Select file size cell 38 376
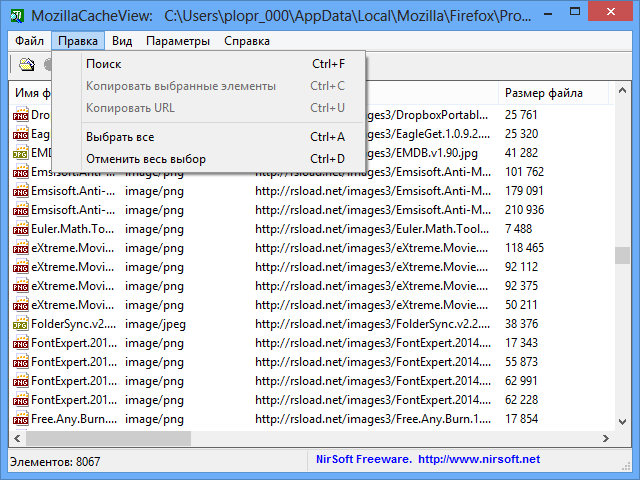Screen dimensions: 640x480 click(521, 324)
